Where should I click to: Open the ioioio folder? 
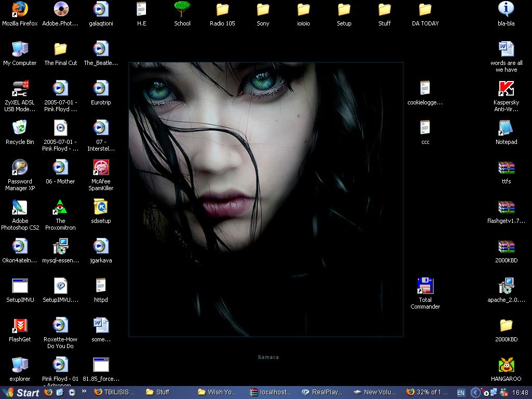pos(303,9)
